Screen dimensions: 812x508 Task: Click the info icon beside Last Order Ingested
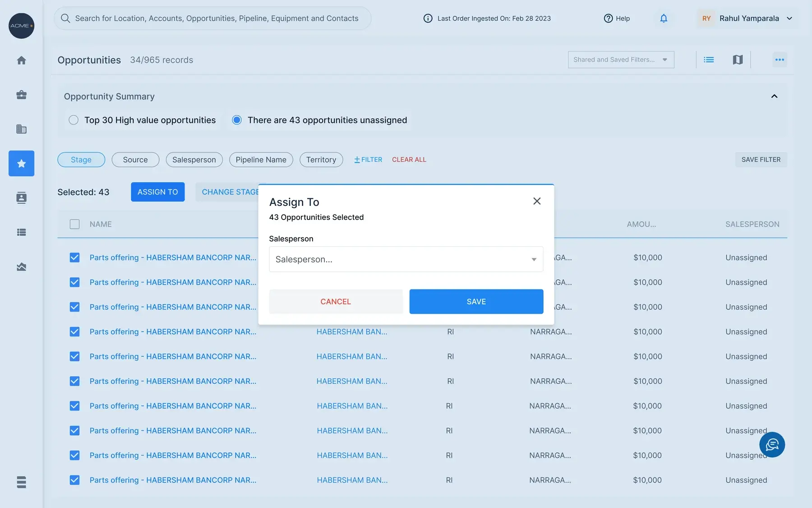pos(428,18)
